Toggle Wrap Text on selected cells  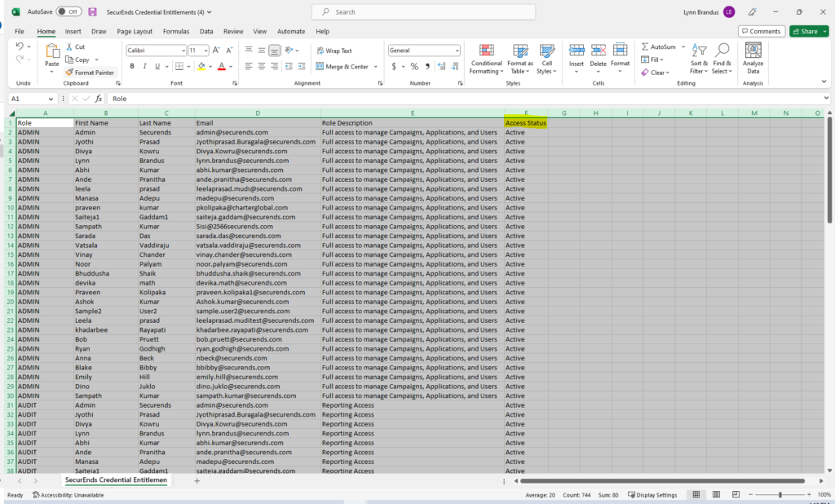334,51
